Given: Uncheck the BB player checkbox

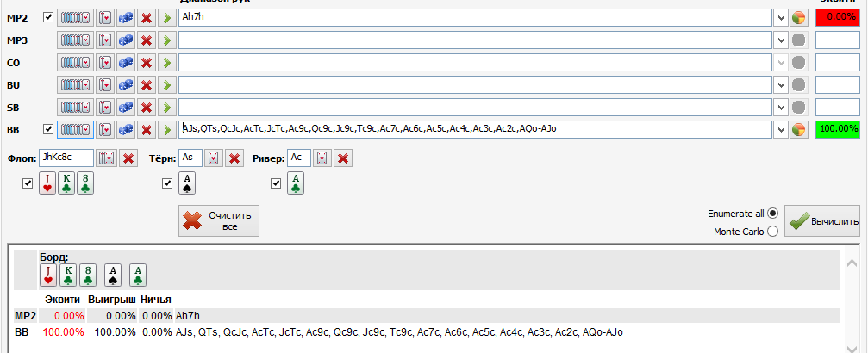Looking at the screenshot, I should point(48,129).
